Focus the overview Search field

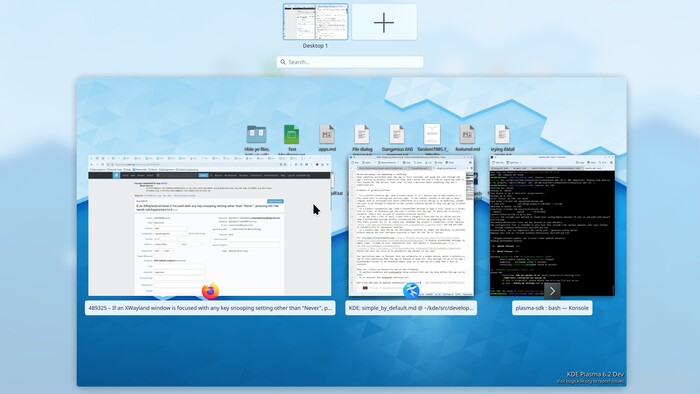click(350, 62)
